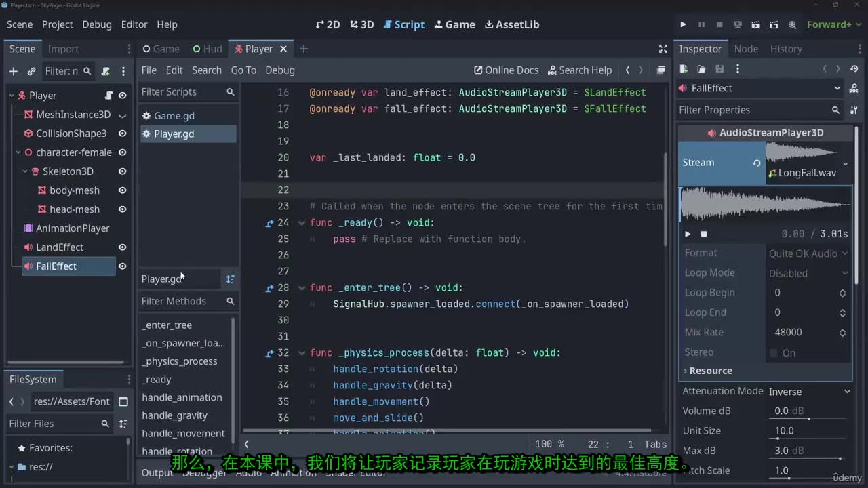Hide the body-mesh node
Image resolution: width=868 pixels, height=488 pixels.
(x=123, y=190)
